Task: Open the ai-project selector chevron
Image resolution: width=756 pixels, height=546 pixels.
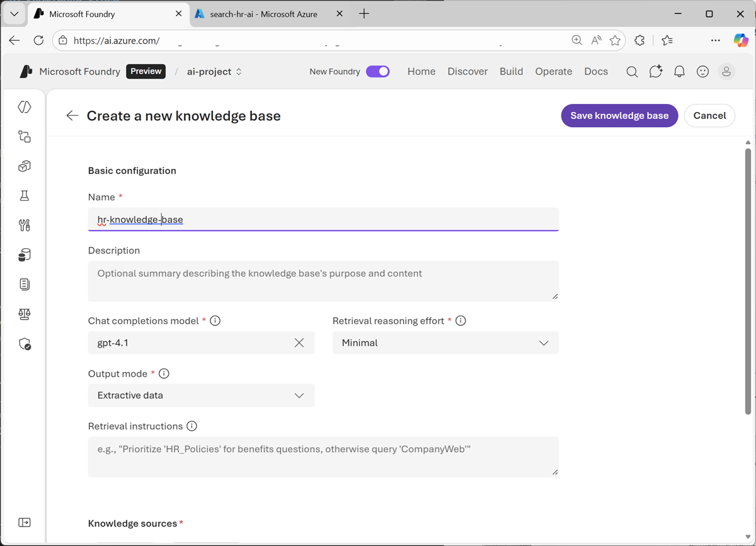Action: [x=239, y=71]
